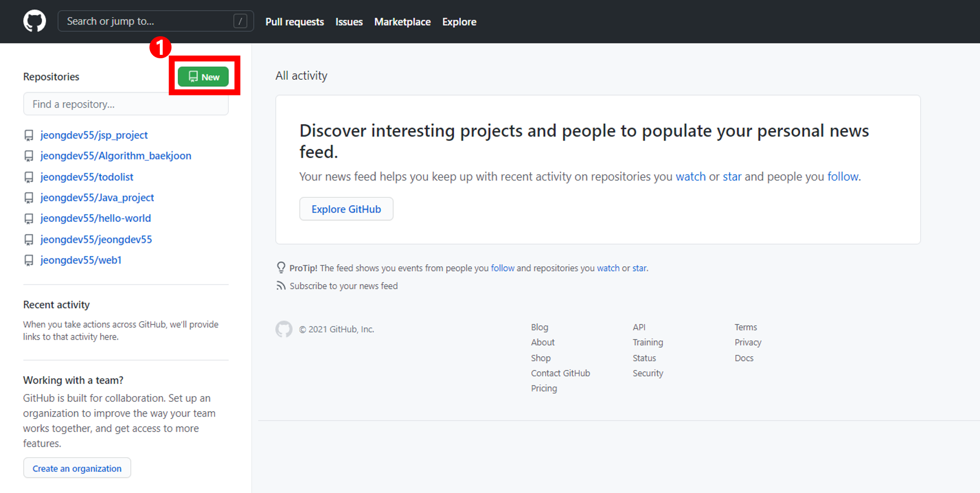Open the Terms footer link
Image resolution: width=980 pixels, height=493 pixels.
pyautogui.click(x=746, y=327)
